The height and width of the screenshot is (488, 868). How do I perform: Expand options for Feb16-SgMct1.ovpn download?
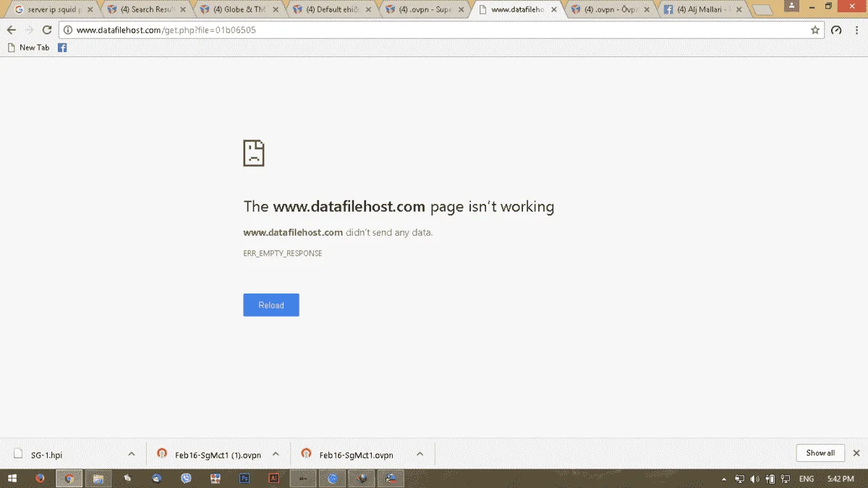pyautogui.click(x=420, y=454)
